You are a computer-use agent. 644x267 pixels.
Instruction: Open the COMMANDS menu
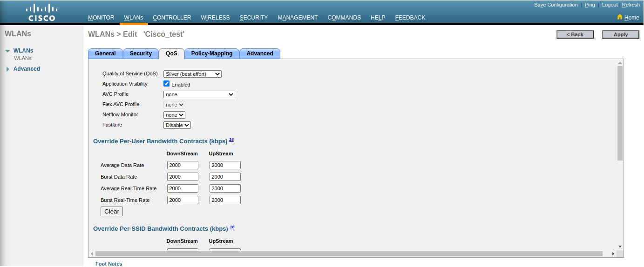(x=344, y=18)
